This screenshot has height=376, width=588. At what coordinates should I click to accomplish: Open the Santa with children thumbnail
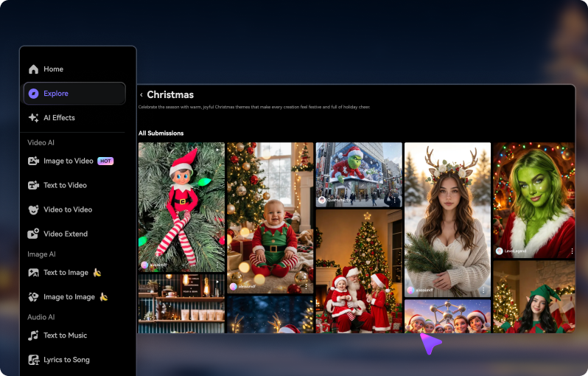click(x=359, y=271)
